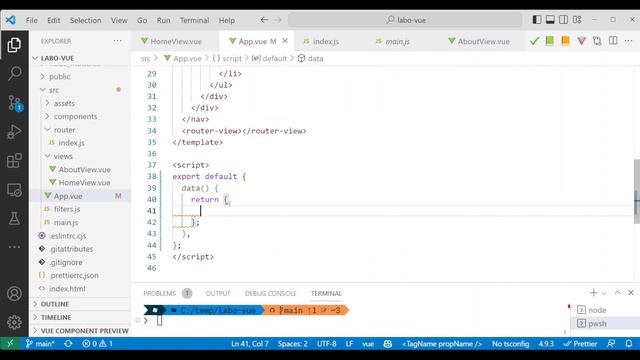Open notifications bell in status bar
This screenshot has width=640, height=360.
[629, 344]
